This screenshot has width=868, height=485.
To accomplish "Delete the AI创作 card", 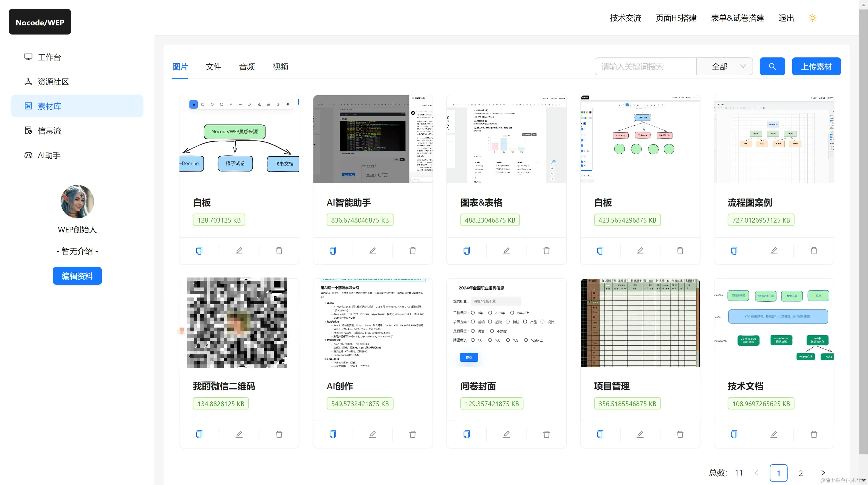I will click(413, 434).
